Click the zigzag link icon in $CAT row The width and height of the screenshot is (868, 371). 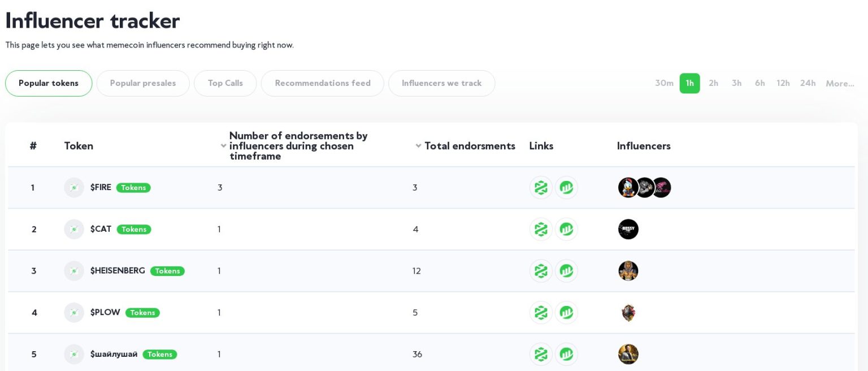click(x=541, y=230)
